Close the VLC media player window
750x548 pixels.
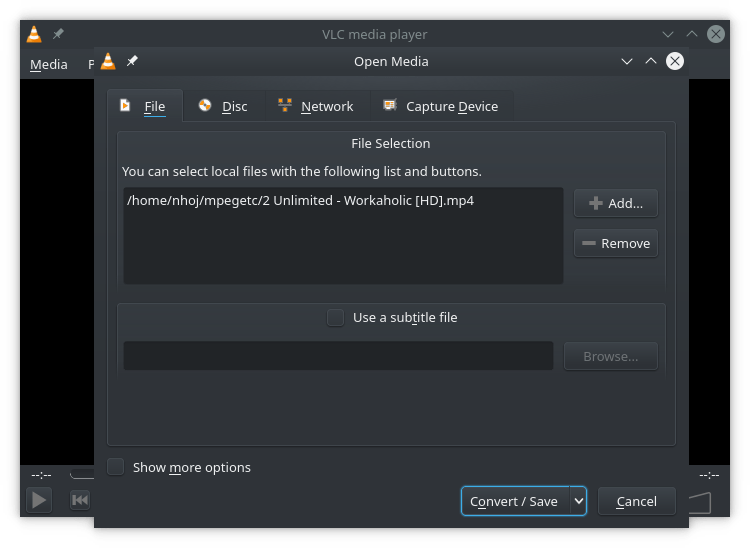click(716, 34)
